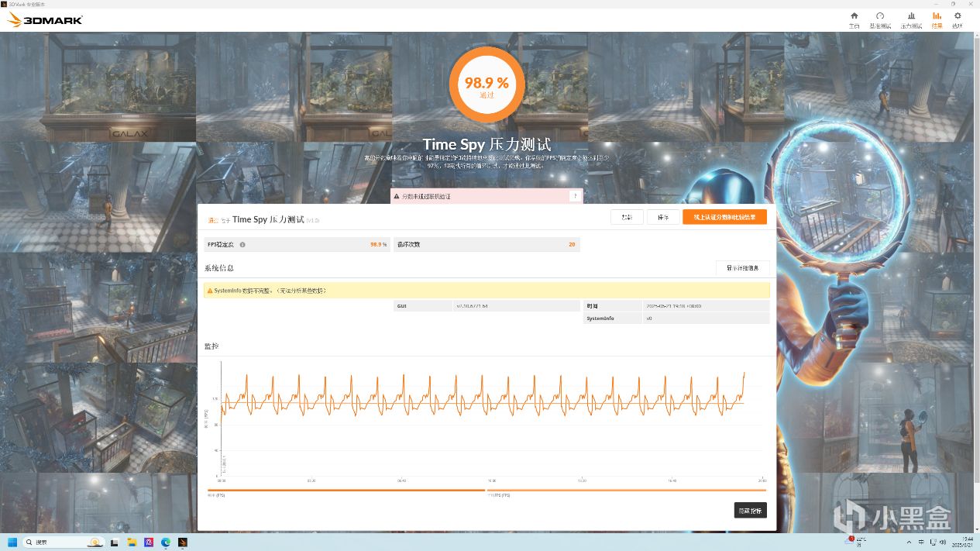Click the 隐藏指标 hide button below chart
This screenshot has height=551, width=980.
point(750,511)
